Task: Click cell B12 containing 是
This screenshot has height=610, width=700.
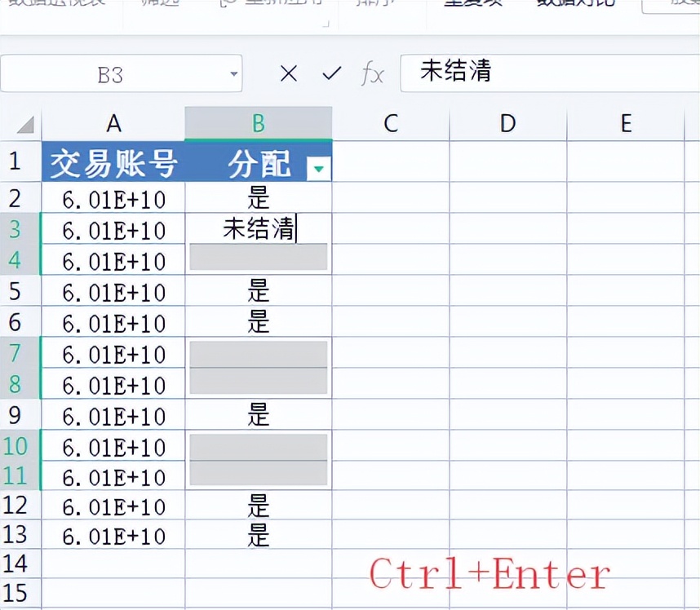Action: coord(259,505)
